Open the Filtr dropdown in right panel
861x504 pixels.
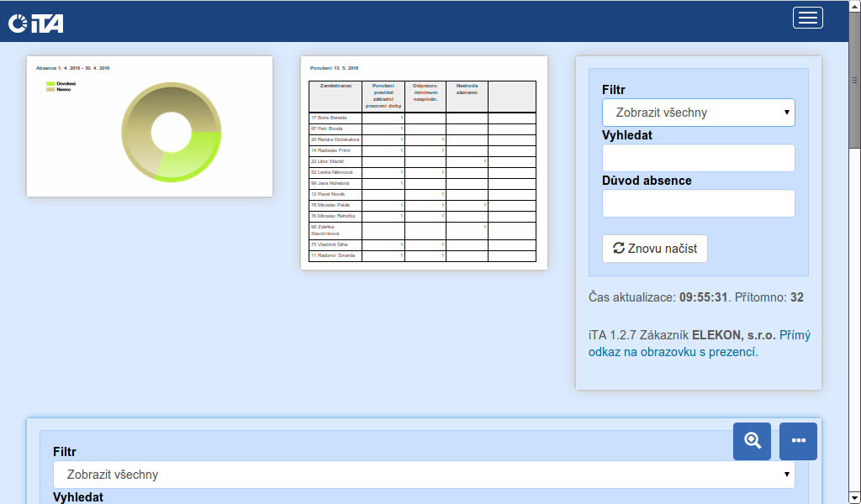(698, 113)
